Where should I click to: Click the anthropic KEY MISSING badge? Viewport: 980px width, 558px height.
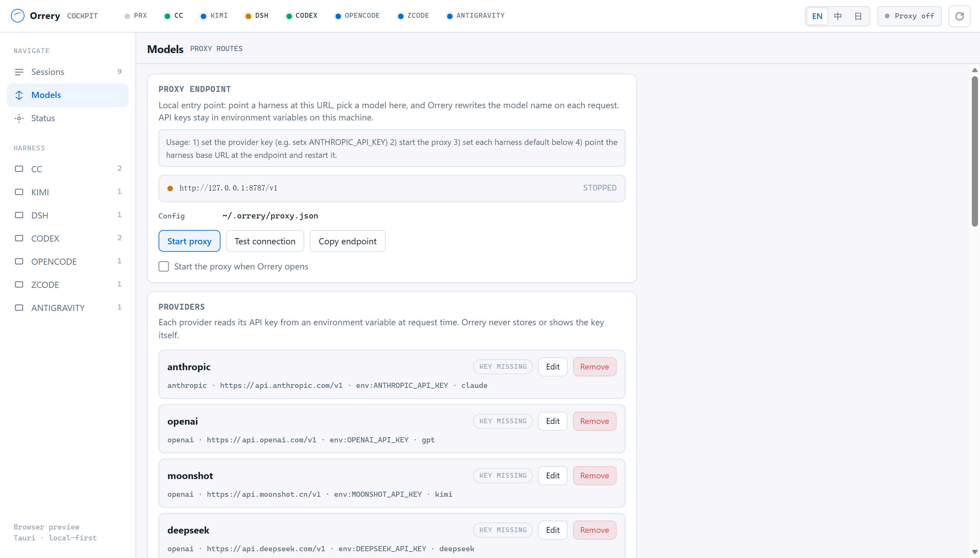503,367
